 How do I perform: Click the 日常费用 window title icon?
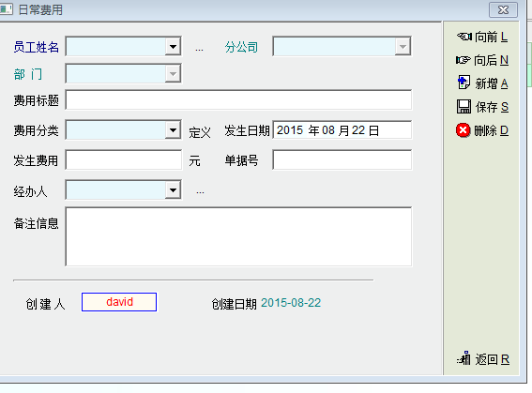(6, 9)
